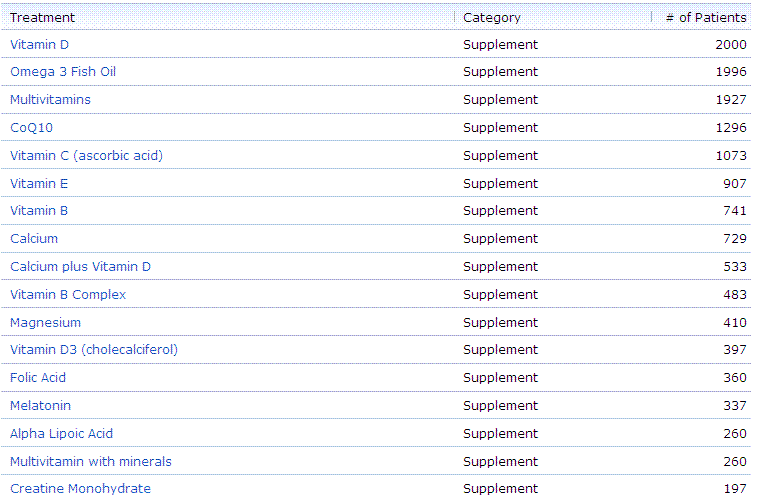
Task: Open the Alpha Lipoic Acid link
Action: (61, 434)
